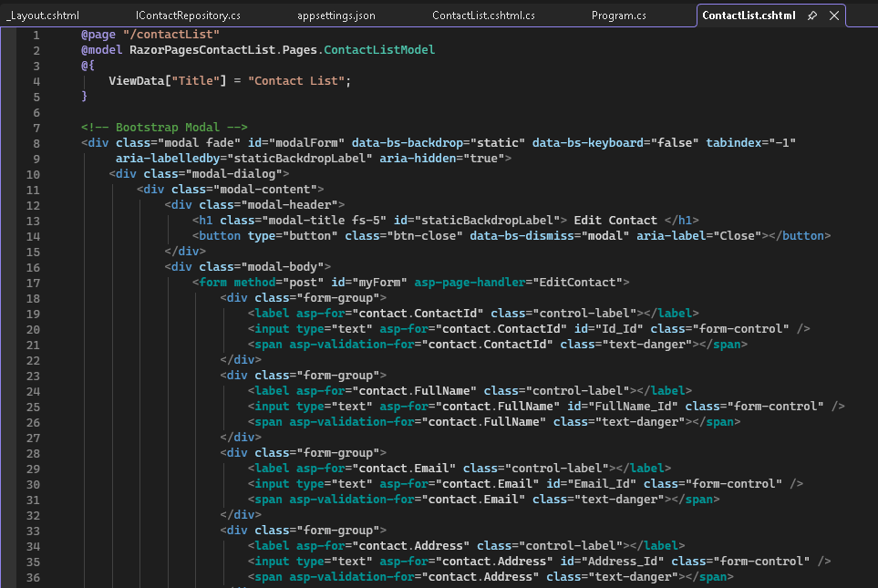Viewport: 878px width, 588px height.
Task: Click the "FullName_Id" id value
Action: pyautogui.click(x=633, y=406)
